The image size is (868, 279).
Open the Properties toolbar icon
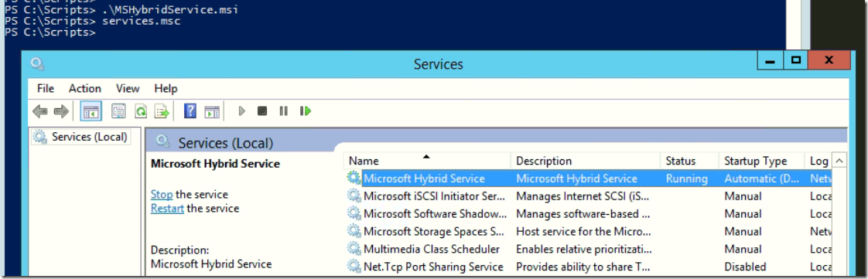pos(118,111)
